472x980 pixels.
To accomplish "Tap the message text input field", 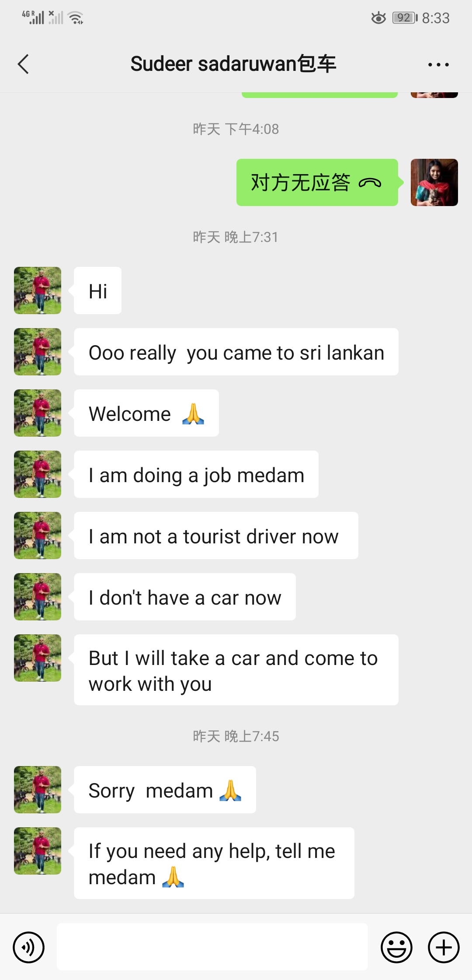I will (x=212, y=947).
